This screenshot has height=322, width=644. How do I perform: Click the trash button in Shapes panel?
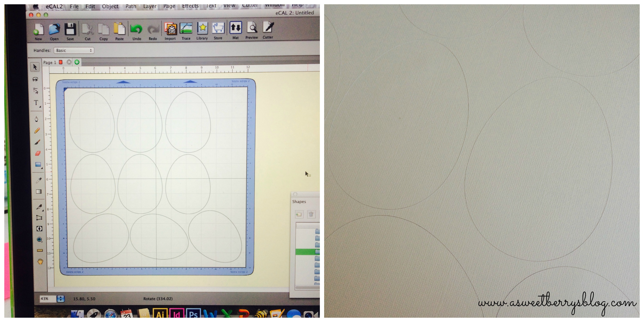pos(311,214)
